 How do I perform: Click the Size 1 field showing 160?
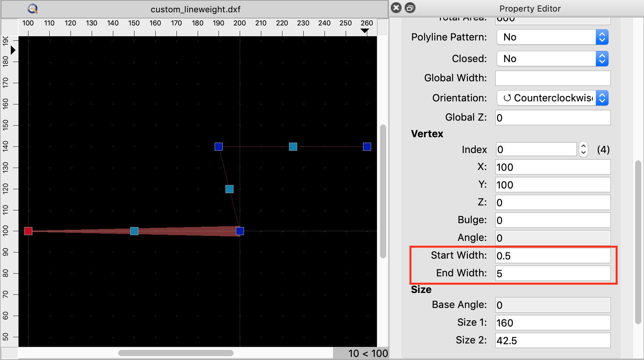(x=552, y=323)
